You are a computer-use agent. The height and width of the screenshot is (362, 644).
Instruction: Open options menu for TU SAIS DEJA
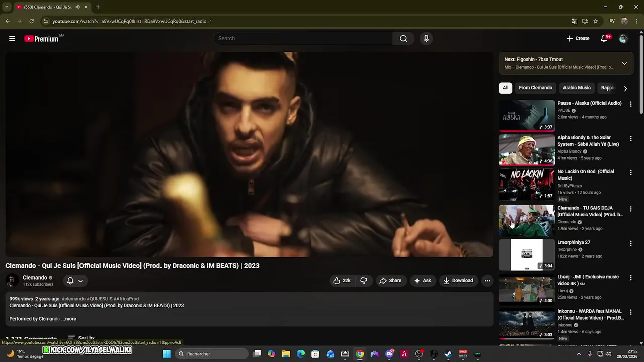pos(630,209)
